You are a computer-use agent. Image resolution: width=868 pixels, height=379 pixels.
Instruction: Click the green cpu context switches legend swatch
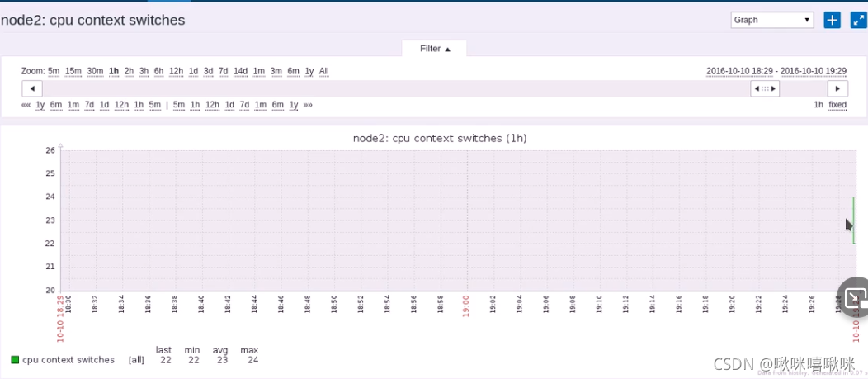[15, 360]
